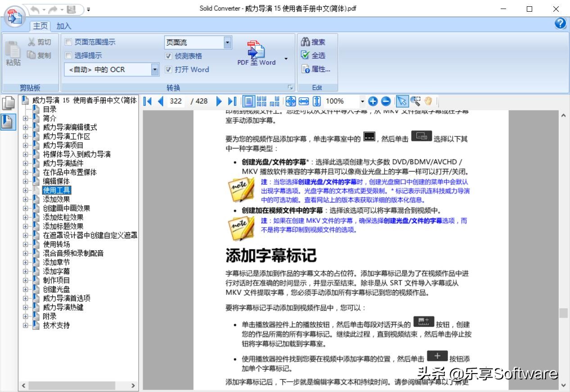Open the 添加效果 bookmark
Viewport: 570px width, 392px height.
coord(56,199)
